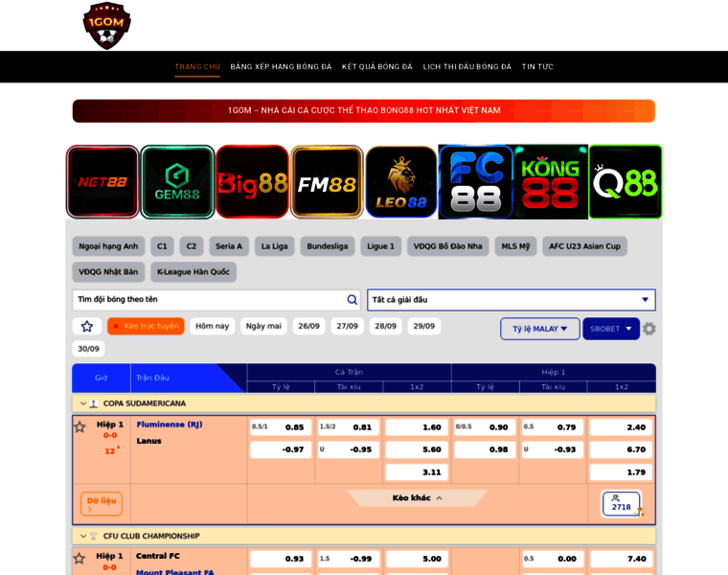The height and width of the screenshot is (575, 728).
Task: Open TIN TỨC menu item
Action: click(537, 66)
